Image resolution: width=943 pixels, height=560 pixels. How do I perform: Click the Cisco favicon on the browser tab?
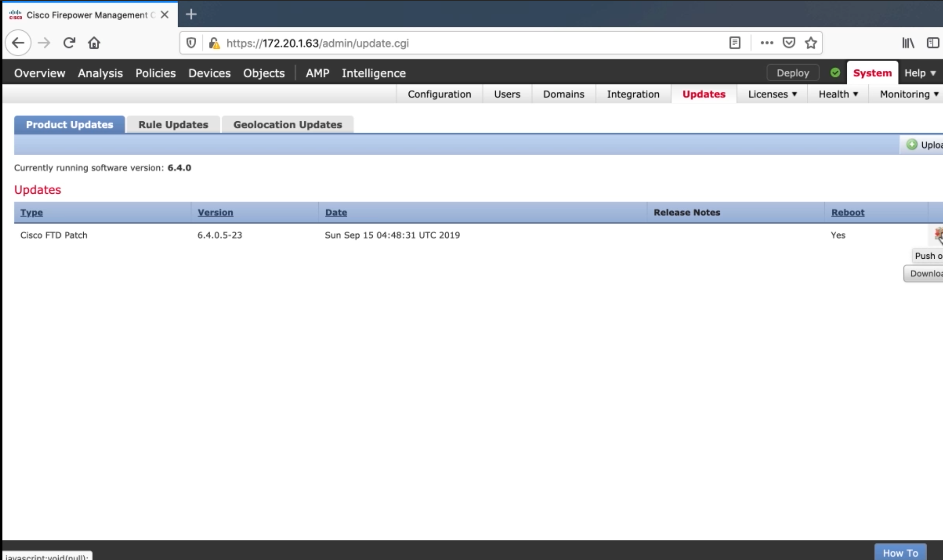tap(15, 15)
